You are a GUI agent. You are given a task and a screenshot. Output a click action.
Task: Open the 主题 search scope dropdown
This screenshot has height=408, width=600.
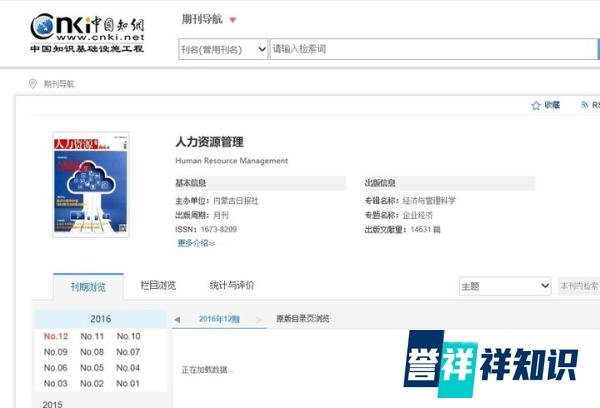[x=505, y=286]
